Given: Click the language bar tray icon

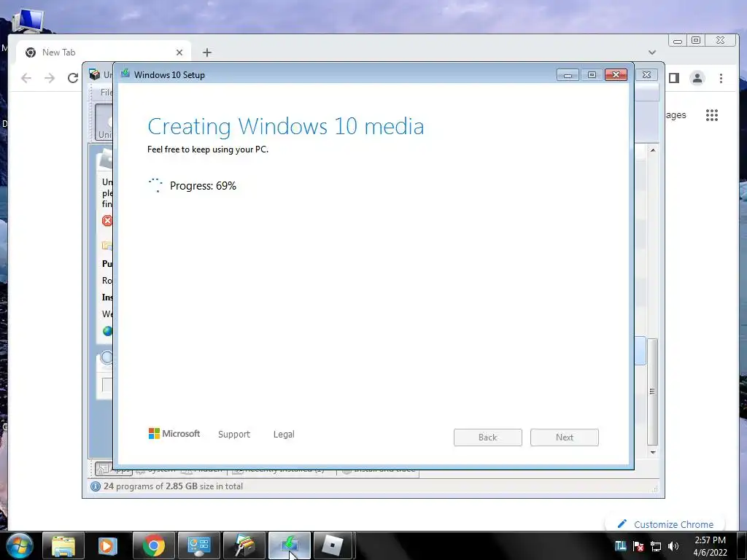Looking at the screenshot, I should point(620,545).
